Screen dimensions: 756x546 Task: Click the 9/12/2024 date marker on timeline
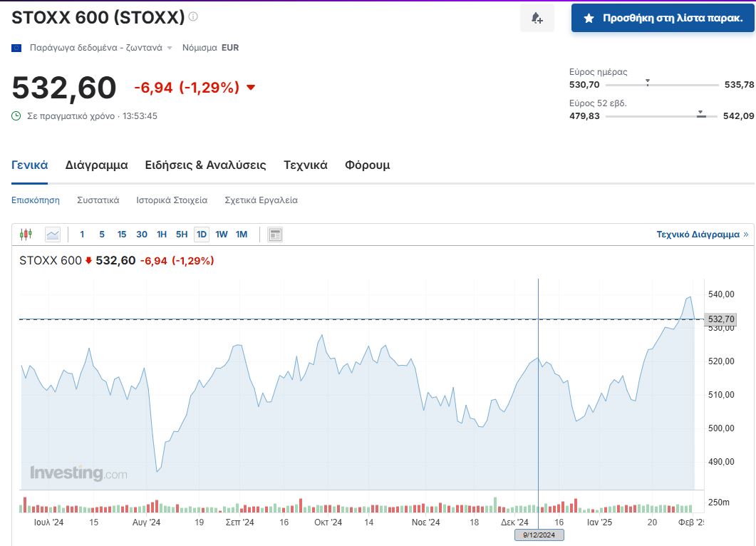click(x=539, y=535)
